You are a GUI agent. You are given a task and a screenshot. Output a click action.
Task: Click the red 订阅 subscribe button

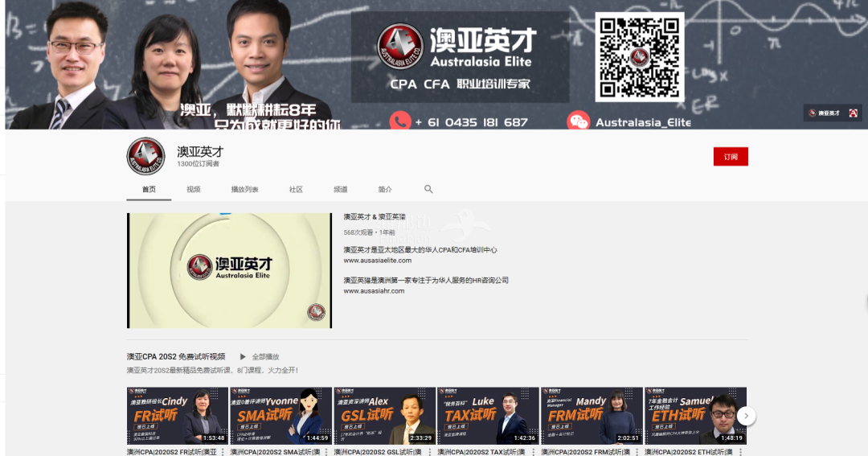coord(731,157)
